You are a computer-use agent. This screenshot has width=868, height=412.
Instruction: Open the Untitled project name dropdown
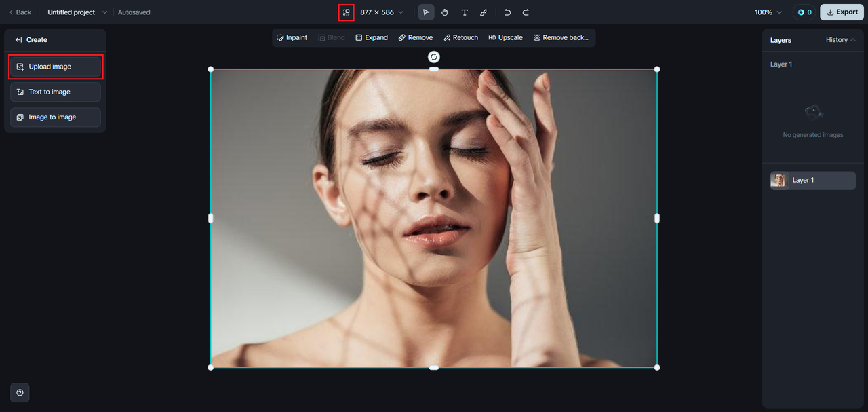(77, 12)
